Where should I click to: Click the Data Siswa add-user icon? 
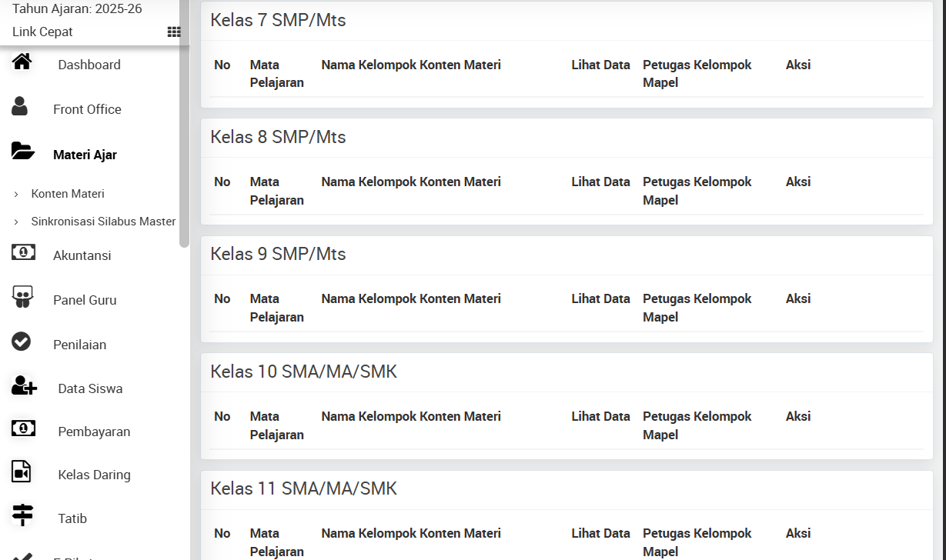click(24, 385)
